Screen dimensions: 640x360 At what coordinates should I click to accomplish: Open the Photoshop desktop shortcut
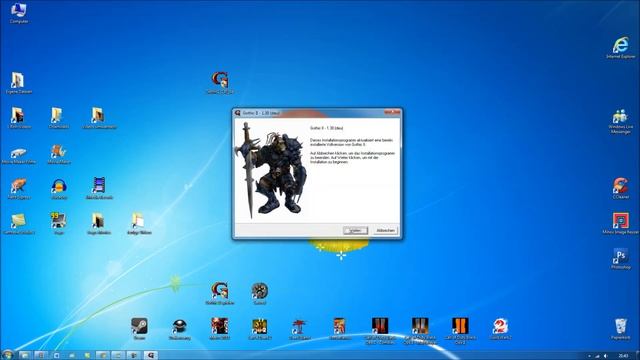[620, 259]
